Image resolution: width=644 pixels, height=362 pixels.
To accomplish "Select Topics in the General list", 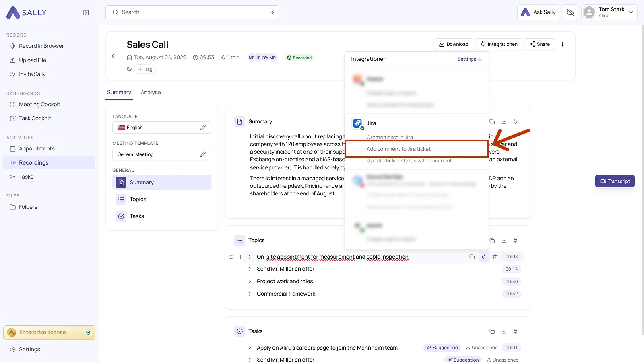I will click(x=162, y=200).
